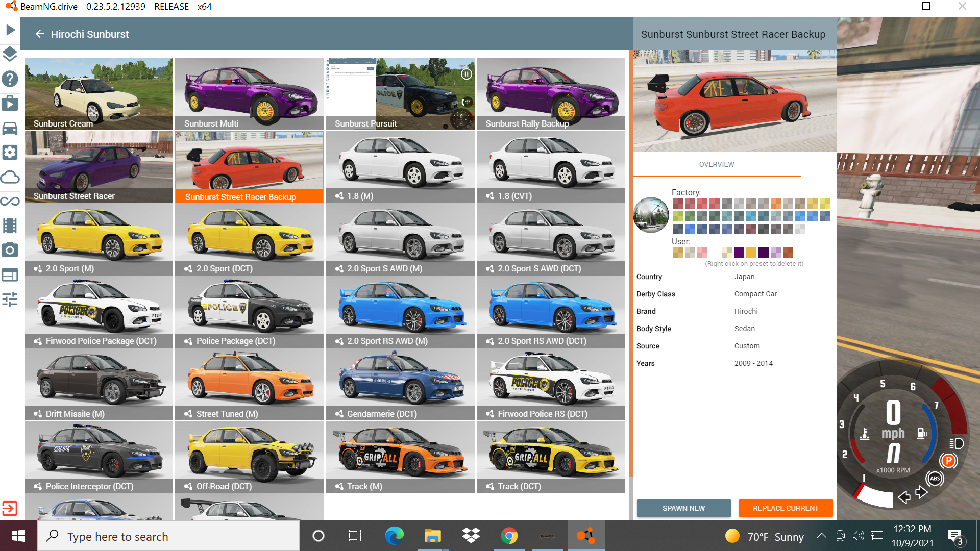This screenshot has height=551, width=980.
Task: Select the Sunburst Cream configuration
Action: (99, 94)
